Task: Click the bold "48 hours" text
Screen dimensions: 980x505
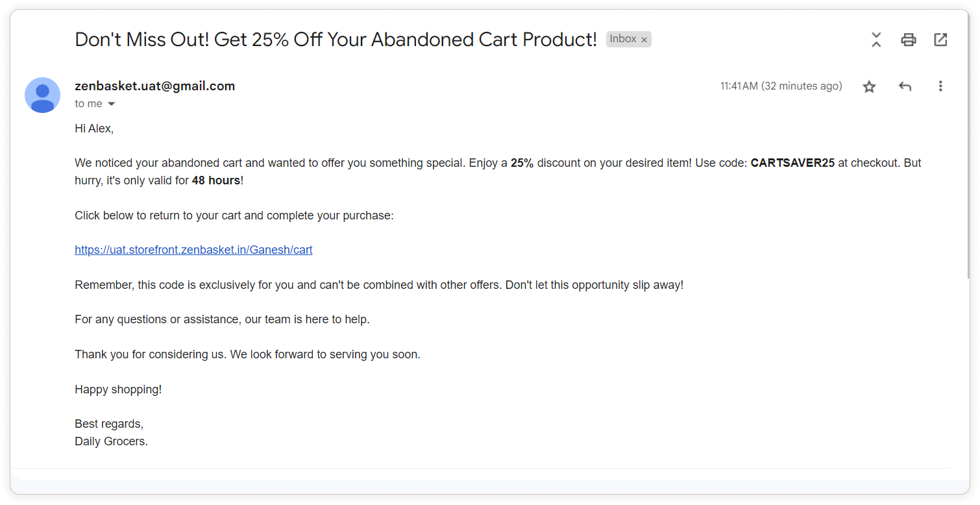Action: tap(216, 180)
